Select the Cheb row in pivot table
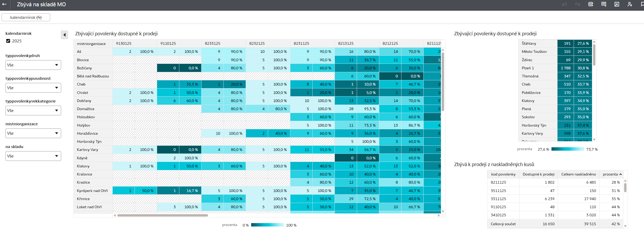 click(93, 84)
